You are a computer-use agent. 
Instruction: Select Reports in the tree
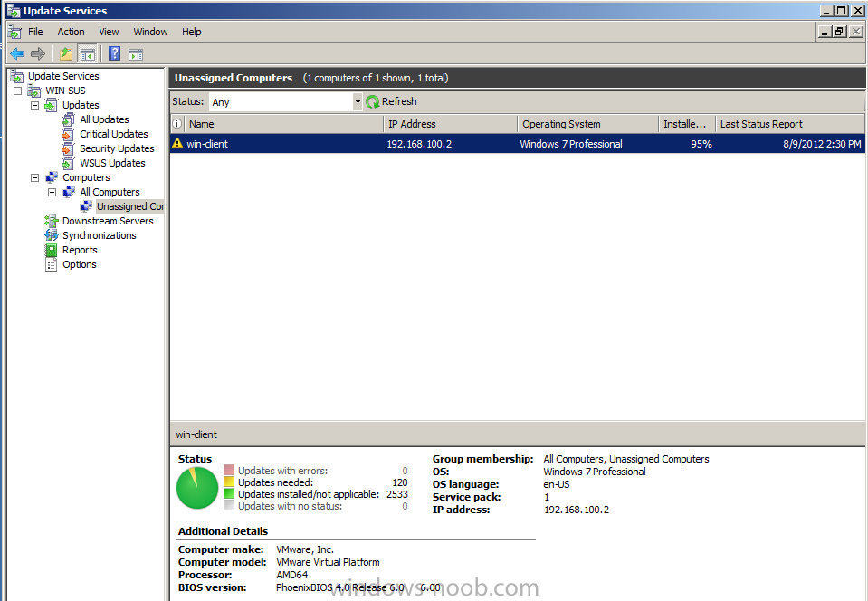[80, 250]
